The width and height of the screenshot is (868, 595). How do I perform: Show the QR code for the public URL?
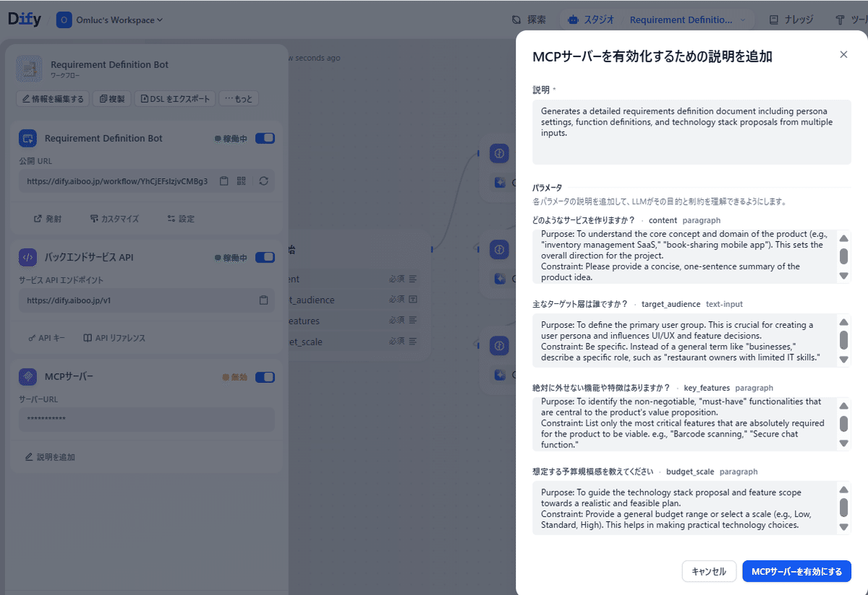[x=241, y=180]
